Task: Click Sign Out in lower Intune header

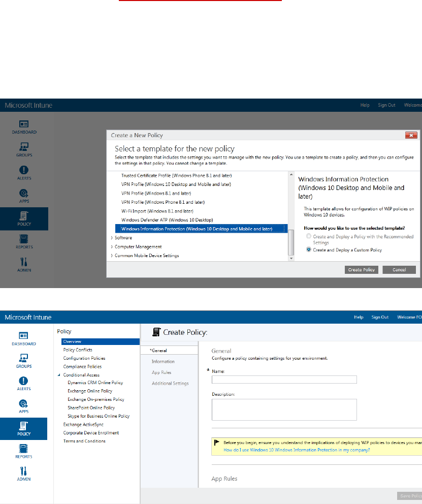Action: pyautogui.click(x=380, y=317)
